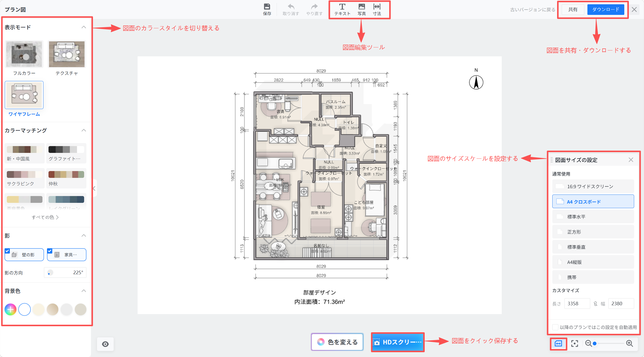This screenshot has width=644, height=357.
Task: Click the fit-to-screen icon
Action: coord(574,343)
